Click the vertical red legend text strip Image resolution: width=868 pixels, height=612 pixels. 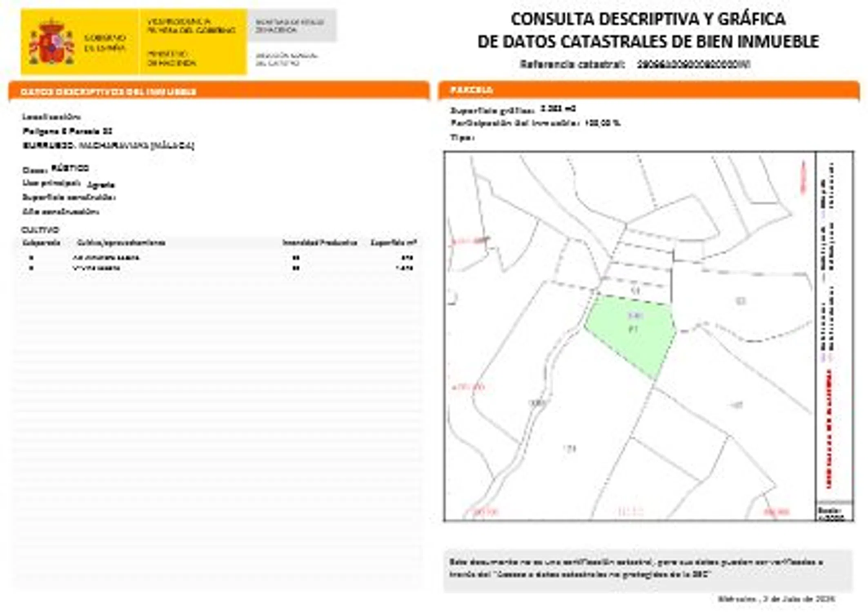[829, 428]
